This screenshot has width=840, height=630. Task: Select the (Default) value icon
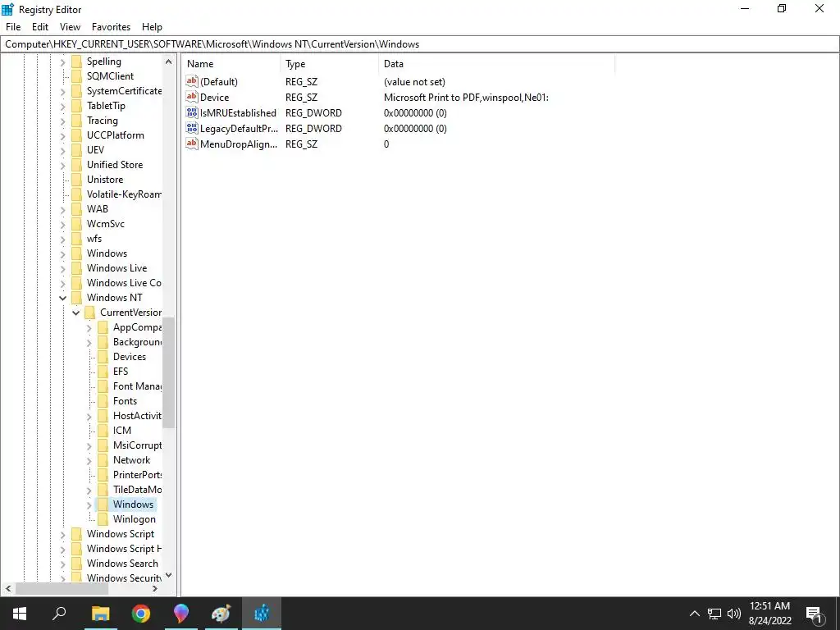192,81
